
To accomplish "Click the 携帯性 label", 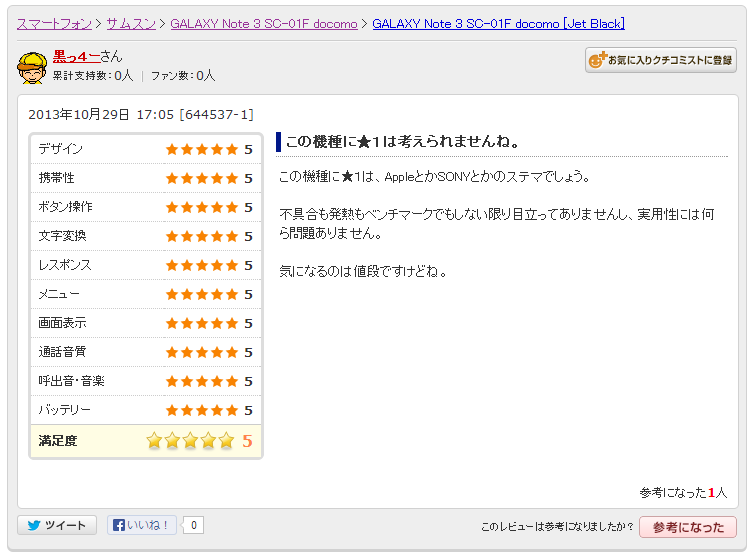I will (56, 178).
